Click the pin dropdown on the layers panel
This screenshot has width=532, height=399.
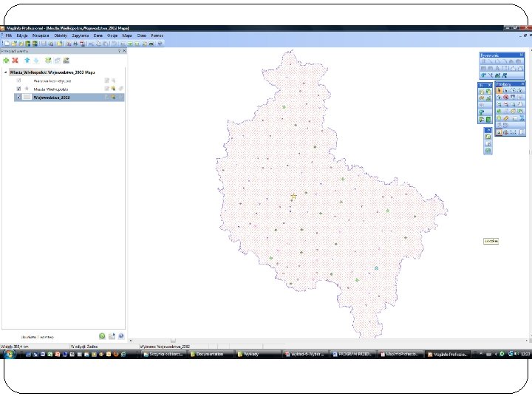[120, 51]
